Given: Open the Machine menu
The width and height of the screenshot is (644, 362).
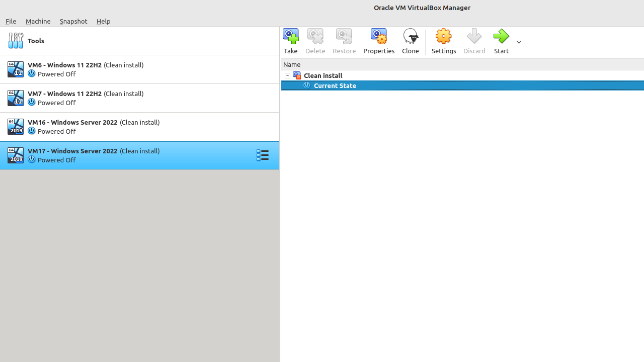Looking at the screenshot, I should (x=38, y=21).
